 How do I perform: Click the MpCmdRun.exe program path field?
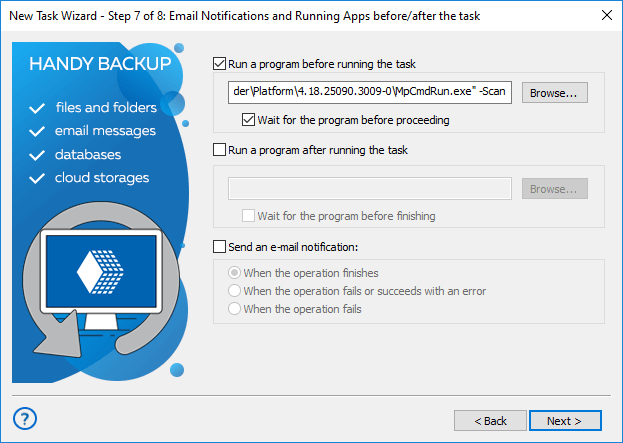[370, 93]
